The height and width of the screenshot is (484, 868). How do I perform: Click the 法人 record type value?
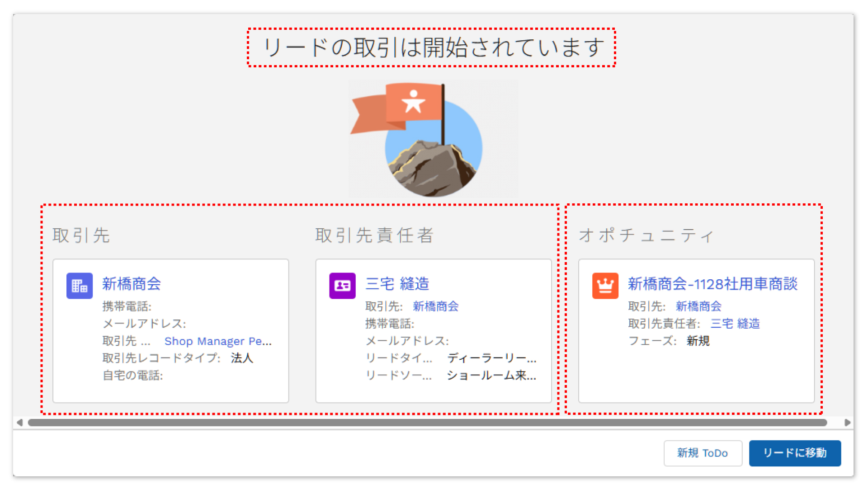[x=242, y=358]
